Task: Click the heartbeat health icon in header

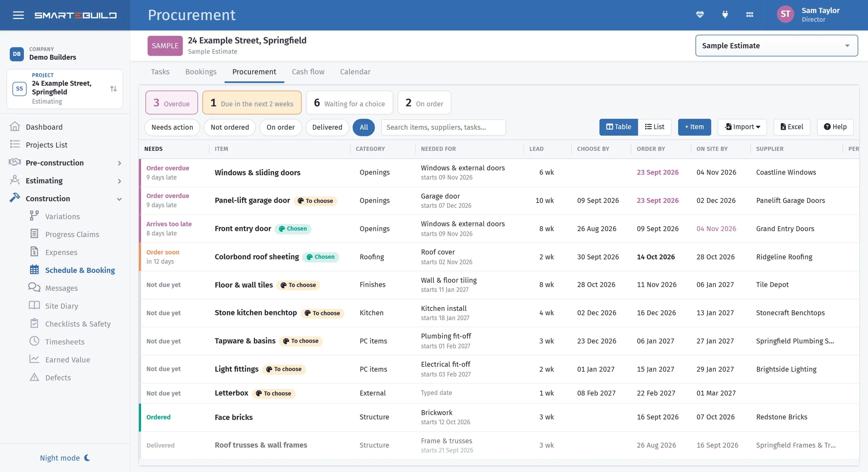Action: (700, 14)
